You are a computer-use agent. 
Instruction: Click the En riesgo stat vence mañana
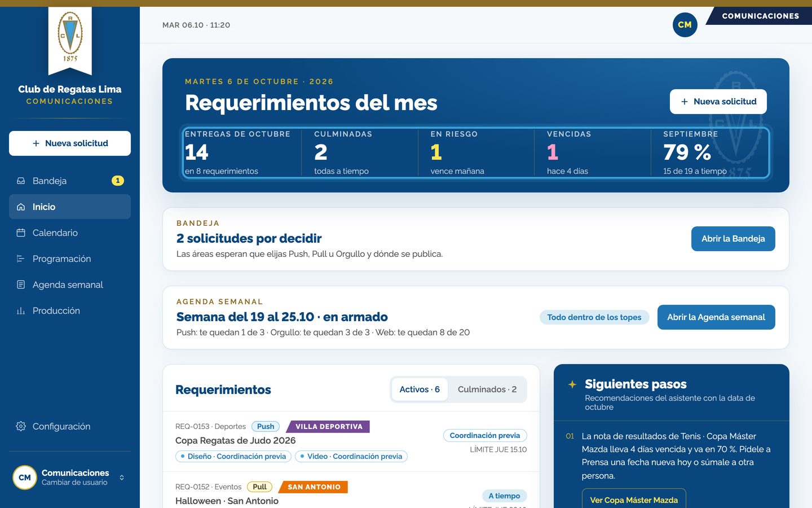click(476, 153)
